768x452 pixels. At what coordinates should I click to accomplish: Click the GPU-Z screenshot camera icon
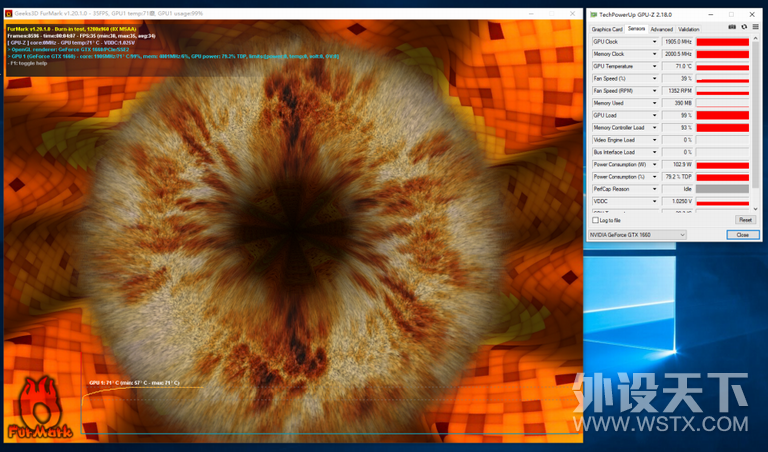point(732,27)
